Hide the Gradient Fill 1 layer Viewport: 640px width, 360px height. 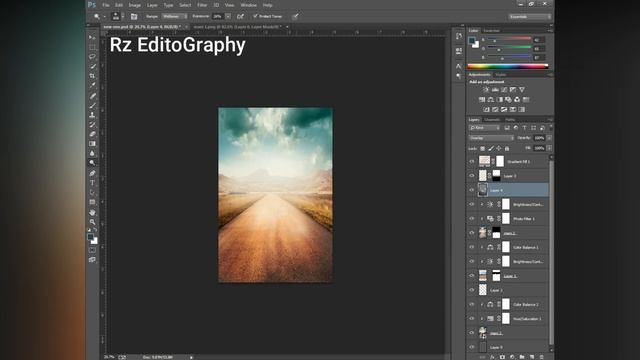tap(472, 162)
